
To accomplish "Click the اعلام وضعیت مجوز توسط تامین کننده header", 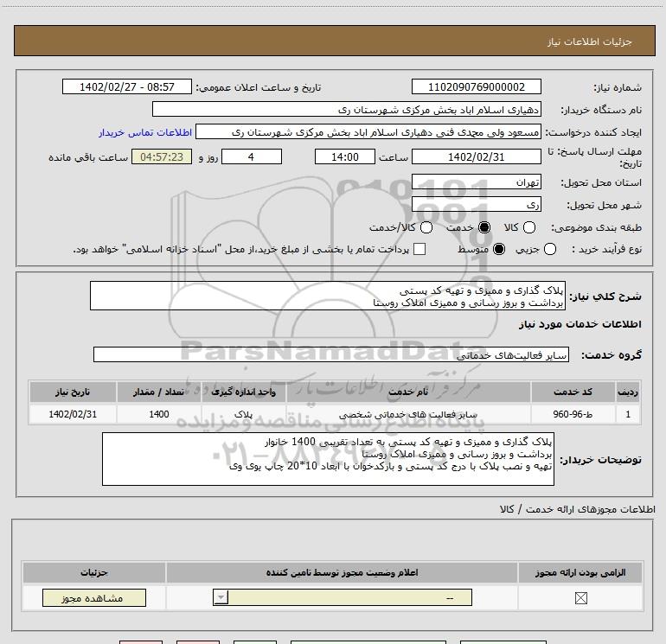I will 342,572.
